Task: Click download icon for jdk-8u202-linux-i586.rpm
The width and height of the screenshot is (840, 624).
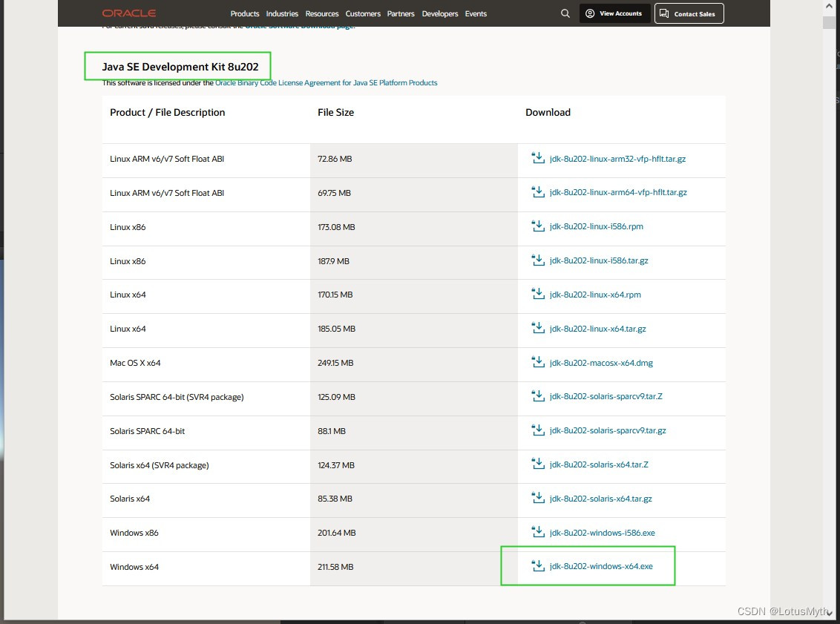Action: [538, 226]
